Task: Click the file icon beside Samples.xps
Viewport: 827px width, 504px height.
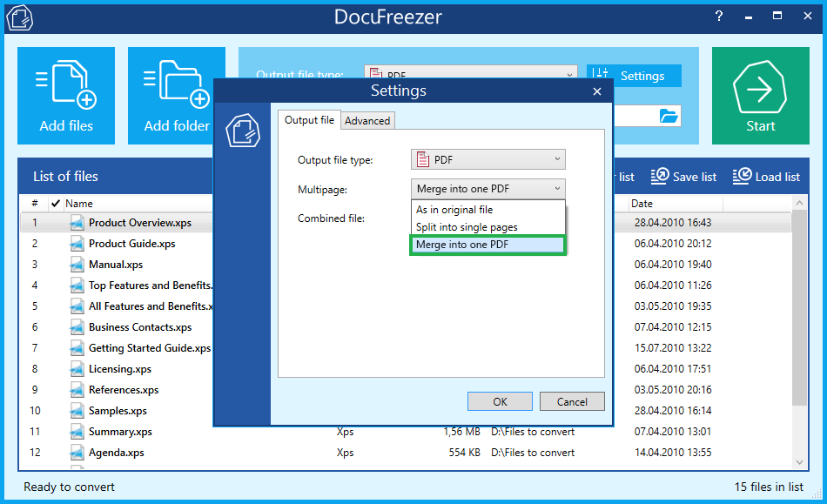Action: tap(77, 411)
